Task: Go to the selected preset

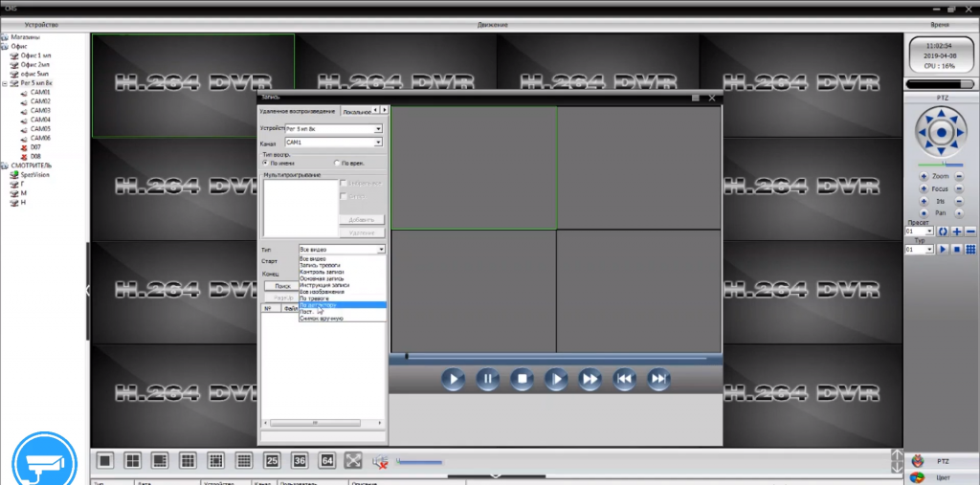Action: (943, 231)
